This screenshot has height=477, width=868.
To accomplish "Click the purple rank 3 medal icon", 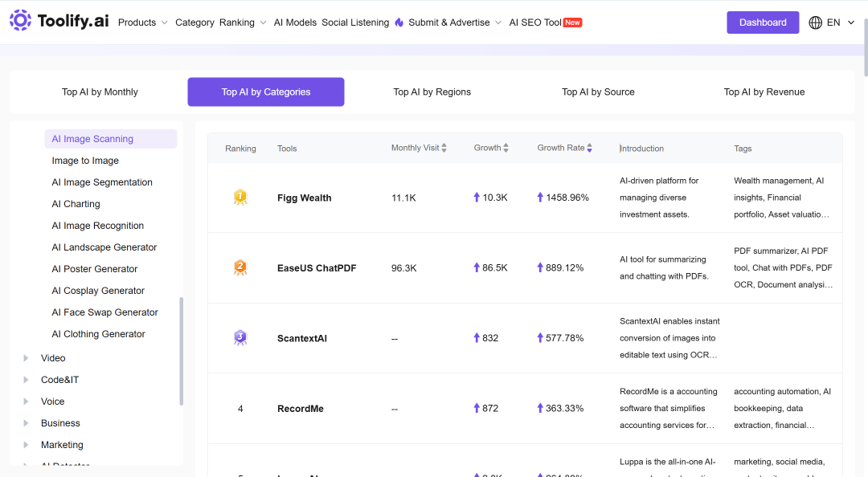I will click(240, 338).
